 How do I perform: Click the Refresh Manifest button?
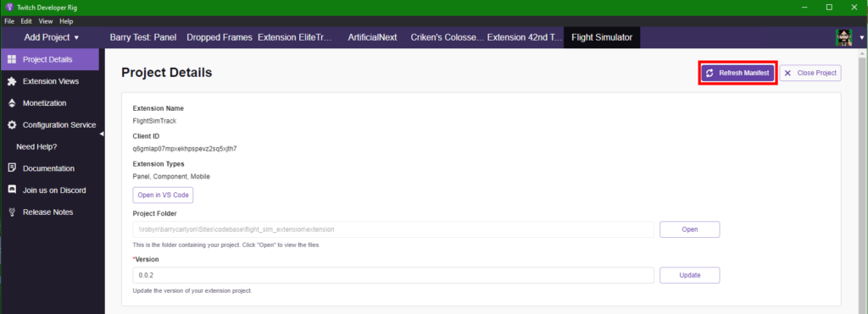(x=738, y=73)
